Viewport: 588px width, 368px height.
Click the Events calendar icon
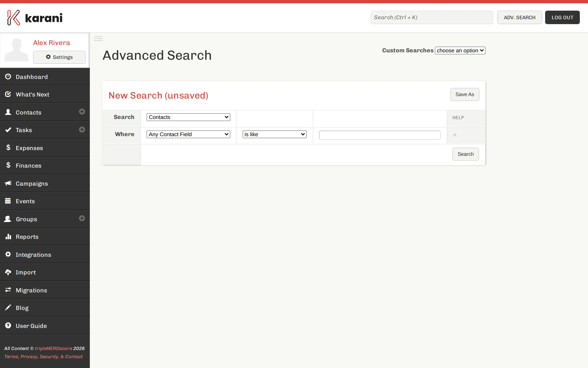click(8, 201)
